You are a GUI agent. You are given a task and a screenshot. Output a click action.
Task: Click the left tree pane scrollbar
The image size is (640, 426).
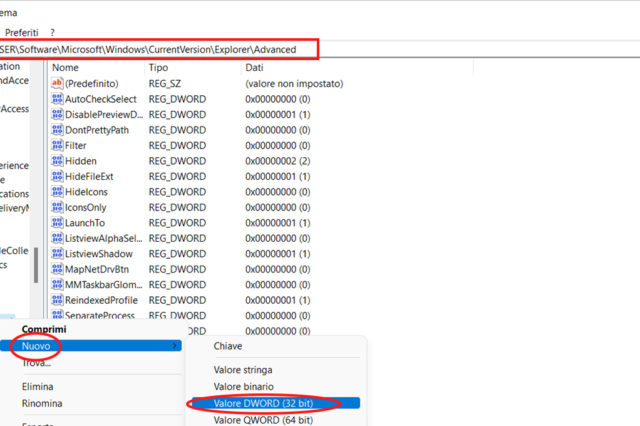[x=37, y=265]
